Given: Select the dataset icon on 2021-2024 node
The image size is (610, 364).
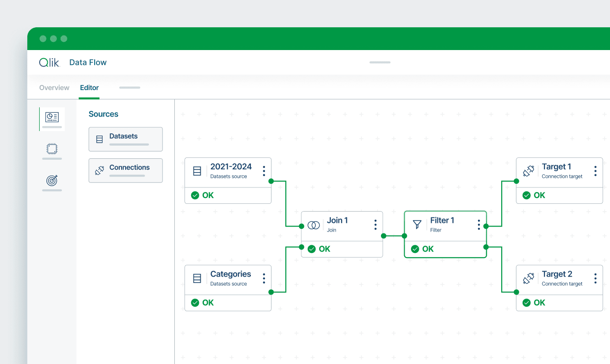Looking at the screenshot, I should tap(197, 171).
